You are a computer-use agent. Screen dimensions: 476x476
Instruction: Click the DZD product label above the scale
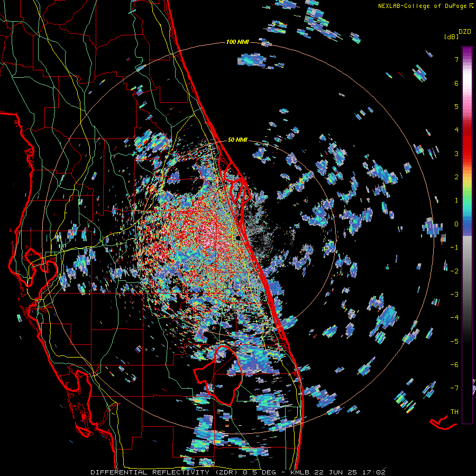point(465,32)
